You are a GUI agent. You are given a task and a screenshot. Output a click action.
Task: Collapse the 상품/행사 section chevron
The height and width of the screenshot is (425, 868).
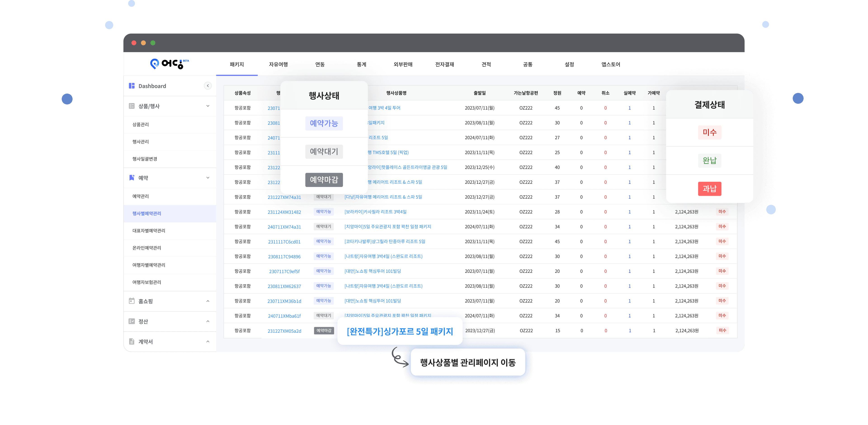[208, 106]
